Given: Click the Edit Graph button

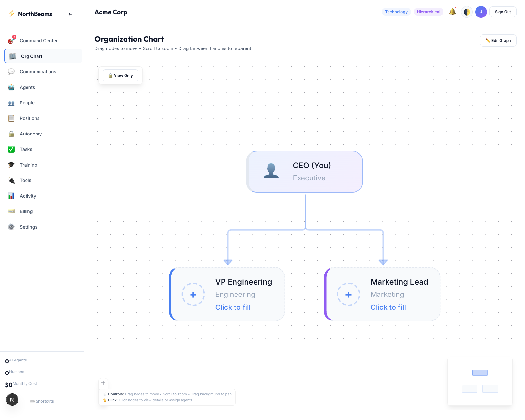Looking at the screenshot, I should click(x=498, y=40).
